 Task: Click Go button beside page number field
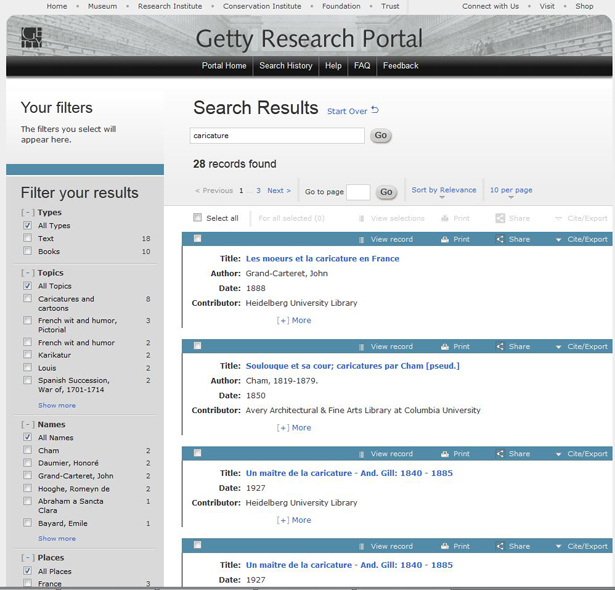point(386,192)
